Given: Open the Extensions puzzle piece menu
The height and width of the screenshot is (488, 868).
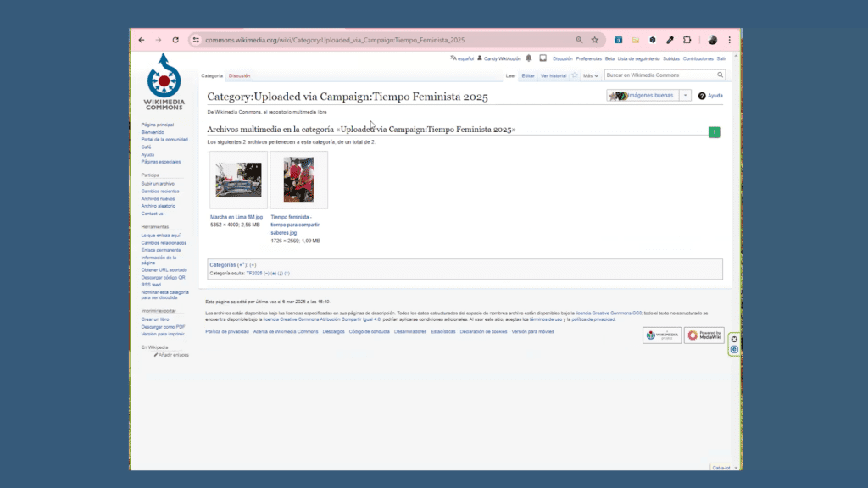Looking at the screenshot, I should 687,40.
